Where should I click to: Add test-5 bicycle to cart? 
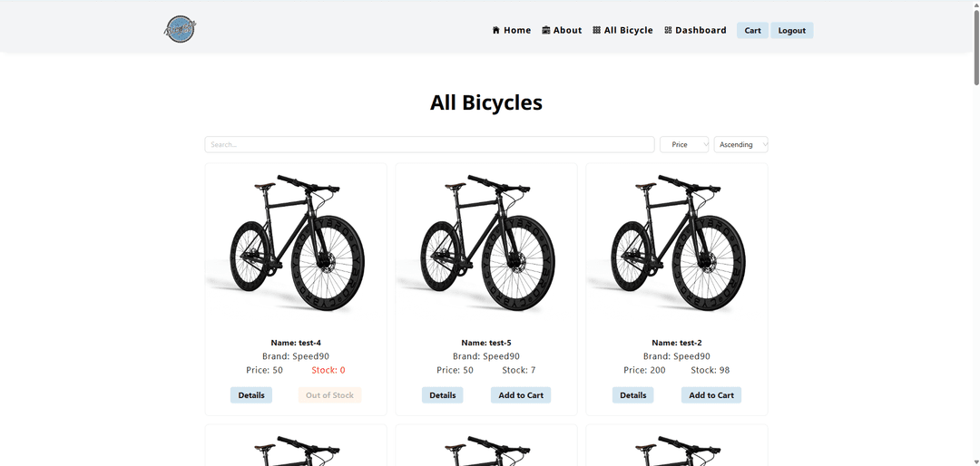pyautogui.click(x=521, y=395)
